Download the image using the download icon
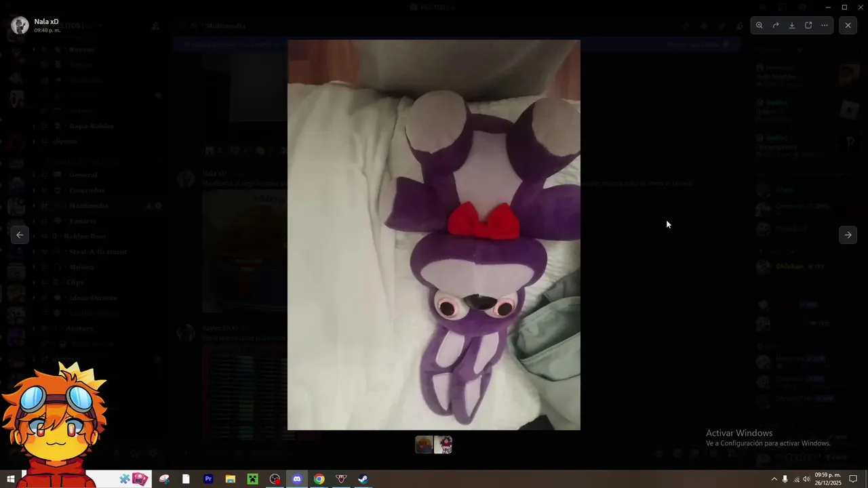Viewport: 868px width, 488px height. click(792, 26)
